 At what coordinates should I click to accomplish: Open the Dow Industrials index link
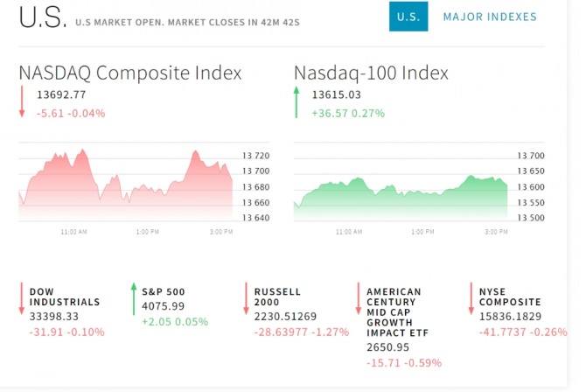click(x=64, y=297)
